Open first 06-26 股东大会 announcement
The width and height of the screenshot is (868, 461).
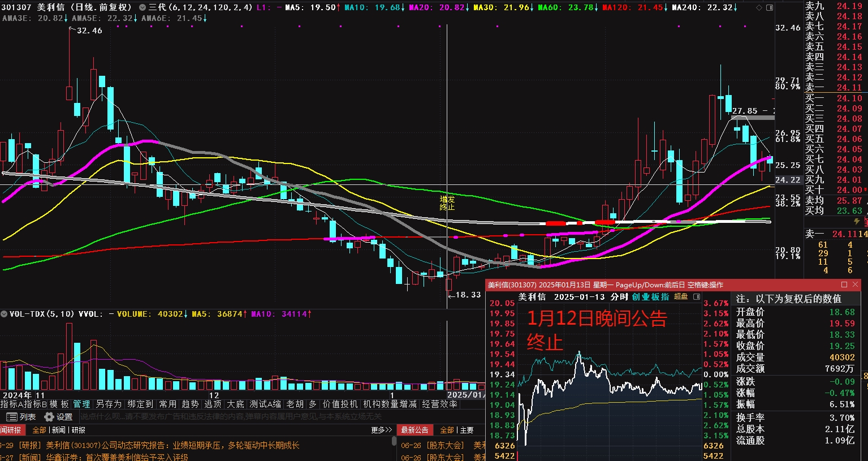(443, 445)
